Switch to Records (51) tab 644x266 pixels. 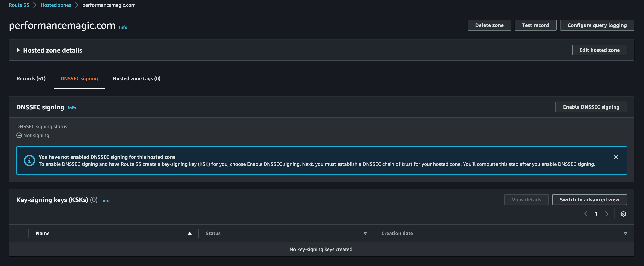[x=31, y=78]
